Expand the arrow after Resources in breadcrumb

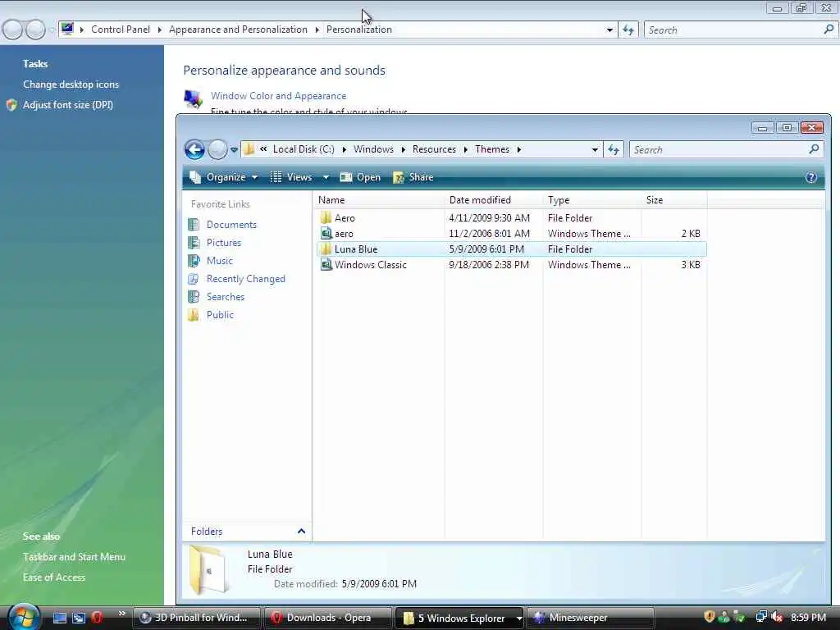coord(465,149)
